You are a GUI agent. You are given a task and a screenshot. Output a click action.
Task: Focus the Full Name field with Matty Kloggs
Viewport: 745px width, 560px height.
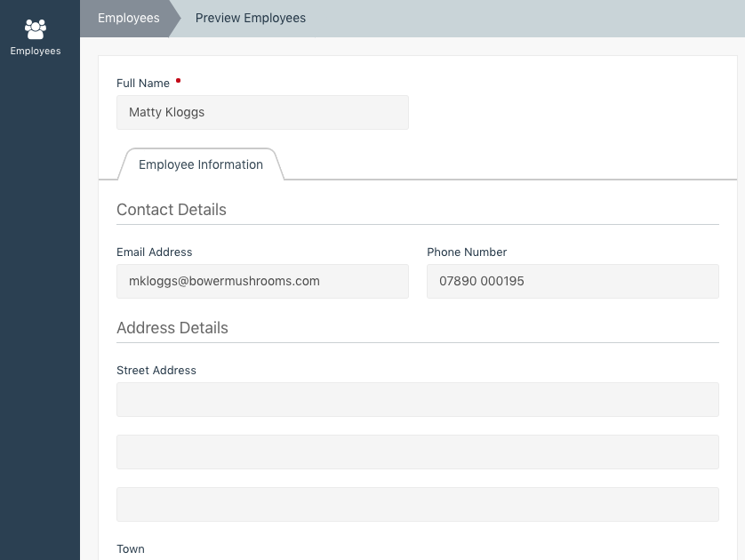(262, 113)
